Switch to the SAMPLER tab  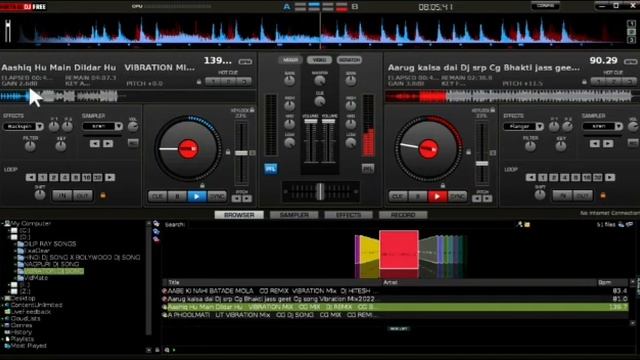click(x=294, y=215)
